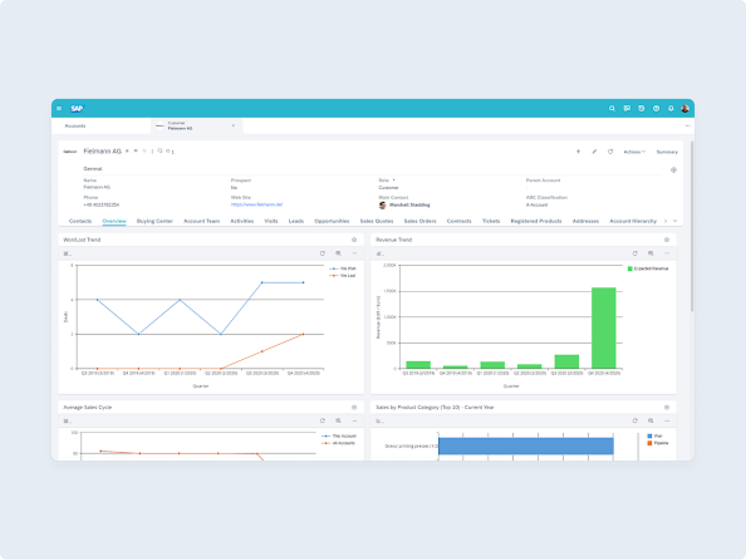Open the help icon in header
The image size is (746, 560).
656,108
